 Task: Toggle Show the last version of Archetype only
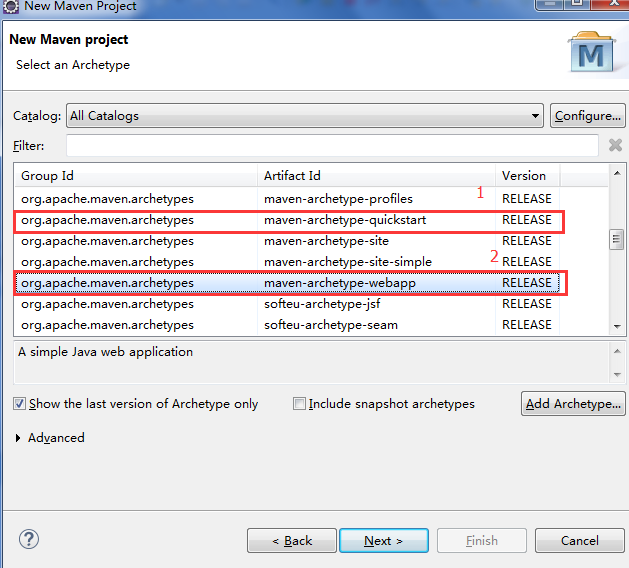19,404
